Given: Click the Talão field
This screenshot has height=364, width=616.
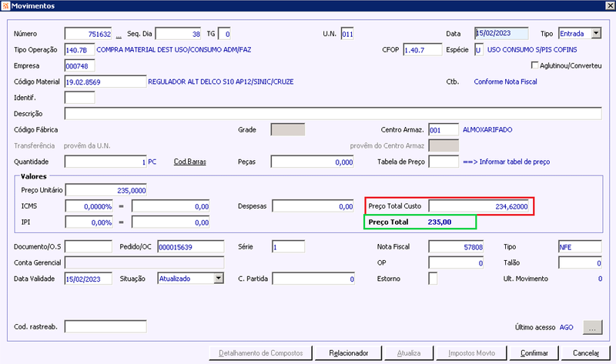Looking at the screenshot, I should (x=580, y=262).
